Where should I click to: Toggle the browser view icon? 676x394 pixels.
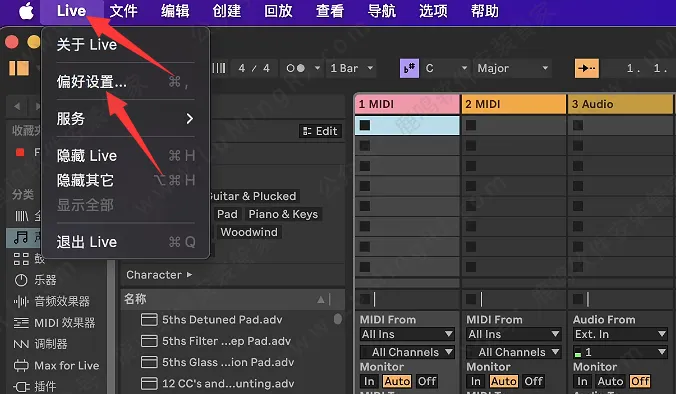point(19,68)
